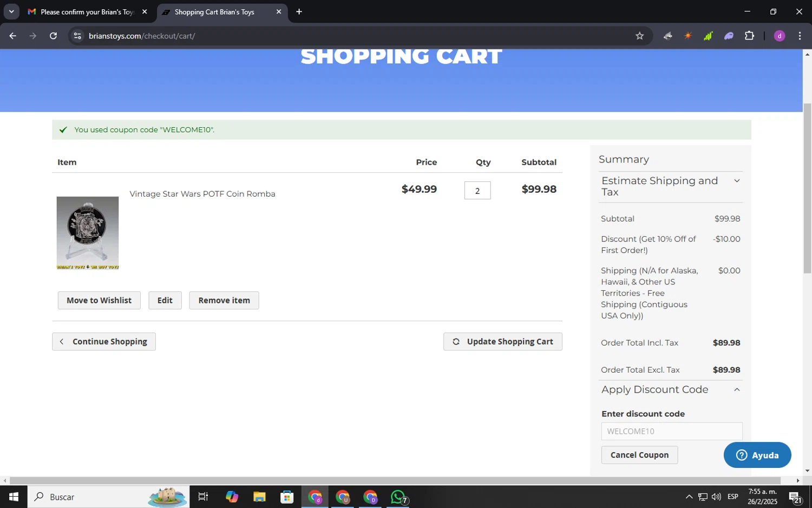This screenshot has height=508, width=812.
Task: Open WhatsApp from the taskbar
Action: pos(398,497)
